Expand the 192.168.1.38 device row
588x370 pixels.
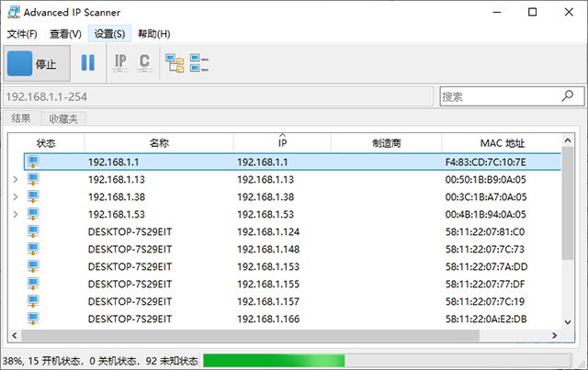tap(15, 197)
